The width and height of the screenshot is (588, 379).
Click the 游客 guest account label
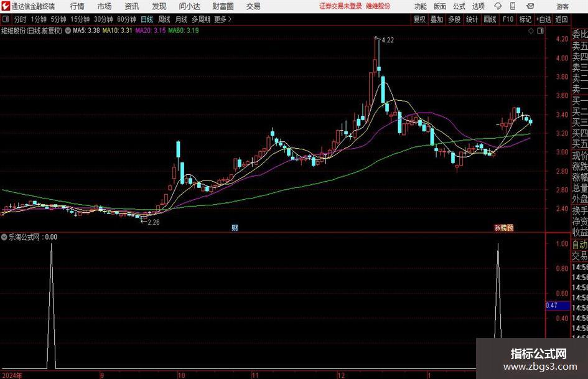(x=562, y=6)
